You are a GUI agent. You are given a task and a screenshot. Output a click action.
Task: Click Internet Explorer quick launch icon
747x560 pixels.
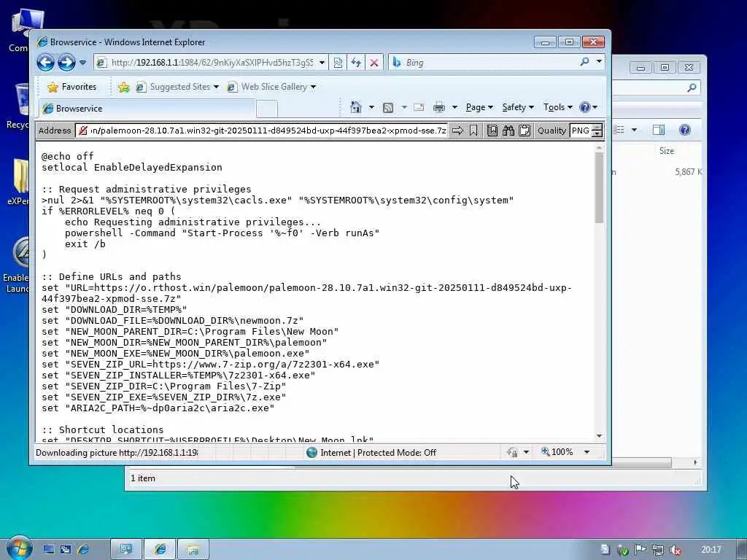(83, 550)
